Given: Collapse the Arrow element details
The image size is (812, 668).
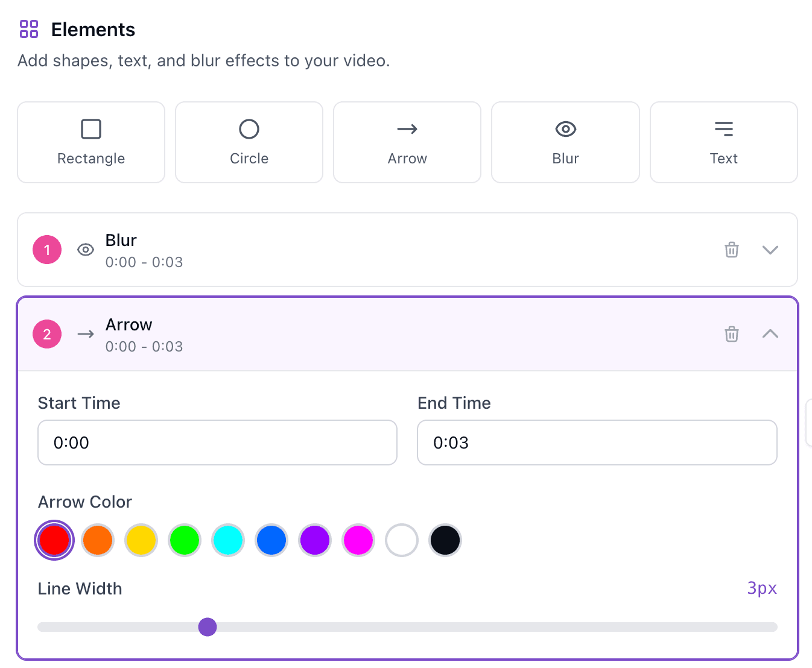Looking at the screenshot, I should [x=770, y=334].
